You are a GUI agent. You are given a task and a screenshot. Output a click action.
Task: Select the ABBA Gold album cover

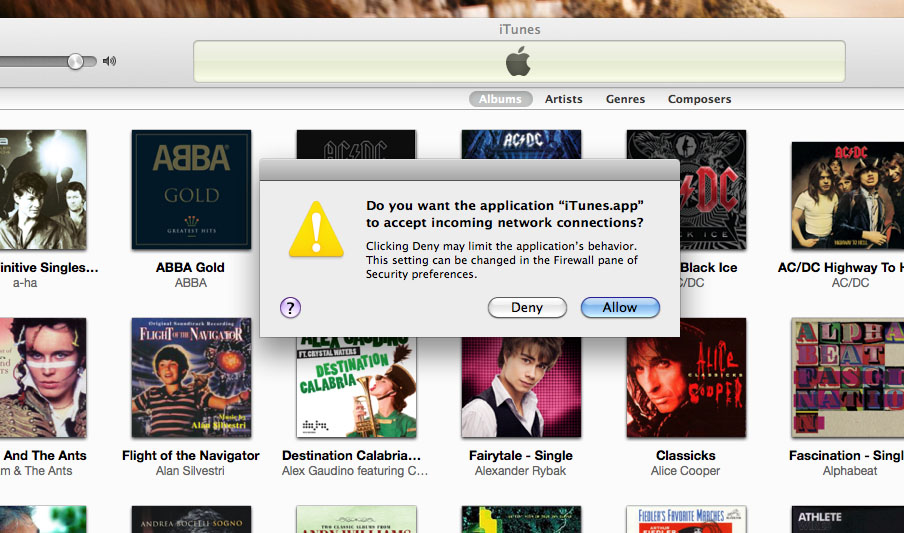(x=191, y=190)
